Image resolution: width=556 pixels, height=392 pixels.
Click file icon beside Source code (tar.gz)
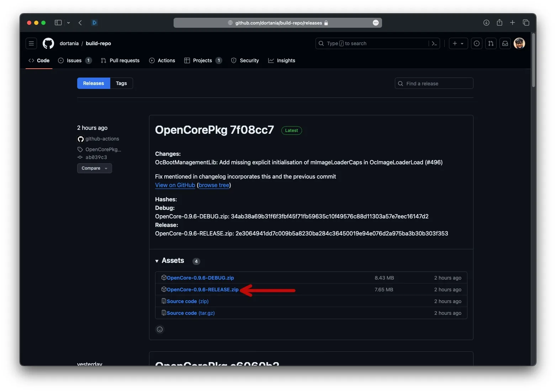click(164, 313)
